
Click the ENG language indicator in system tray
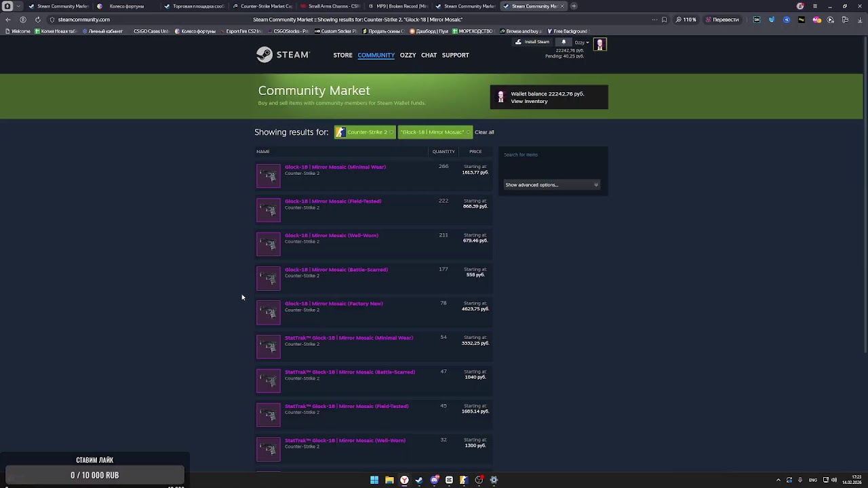(x=813, y=480)
